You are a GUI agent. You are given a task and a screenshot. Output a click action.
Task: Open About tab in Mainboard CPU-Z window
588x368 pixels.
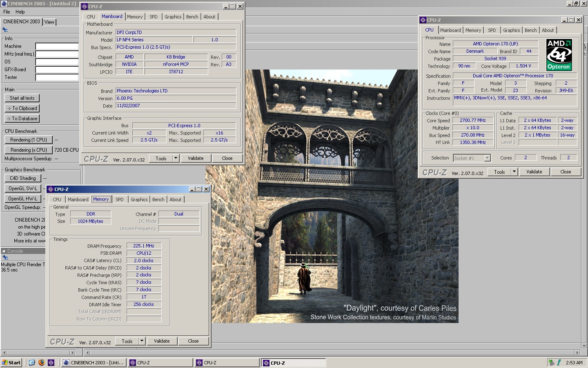[209, 17]
